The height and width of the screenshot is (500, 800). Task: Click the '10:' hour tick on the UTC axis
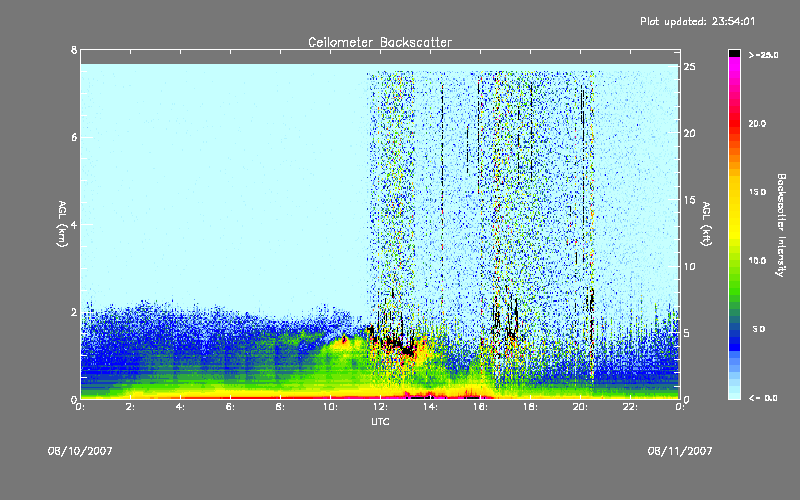[x=330, y=407]
